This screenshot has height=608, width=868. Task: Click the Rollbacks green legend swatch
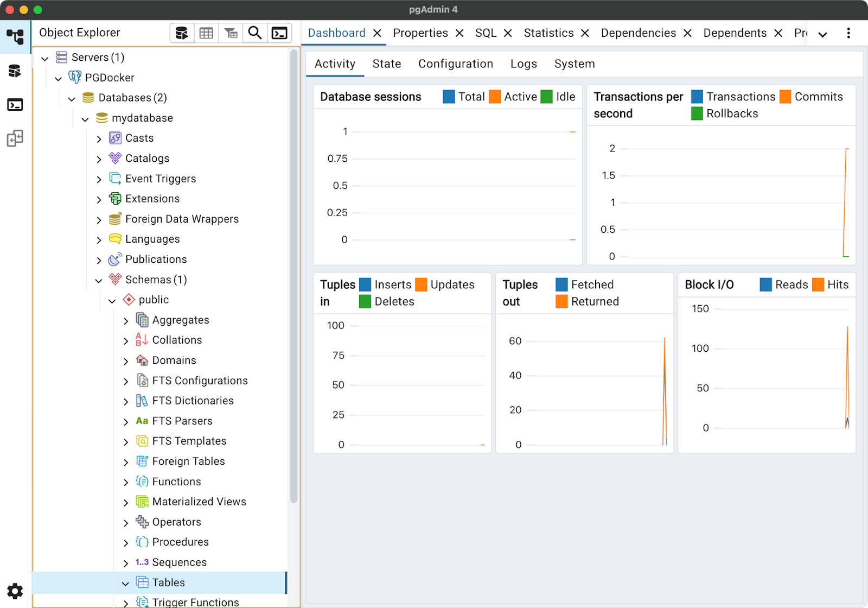697,113
